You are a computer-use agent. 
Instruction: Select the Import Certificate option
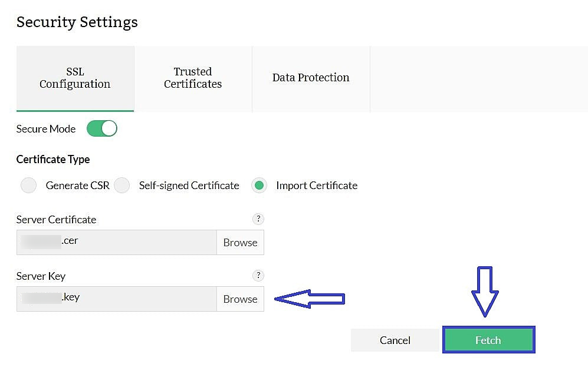(x=259, y=185)
